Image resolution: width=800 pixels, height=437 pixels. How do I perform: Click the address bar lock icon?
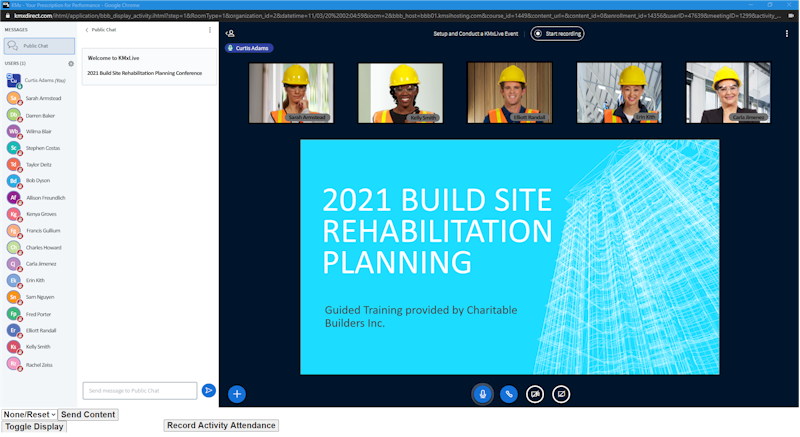click(8, 16)
